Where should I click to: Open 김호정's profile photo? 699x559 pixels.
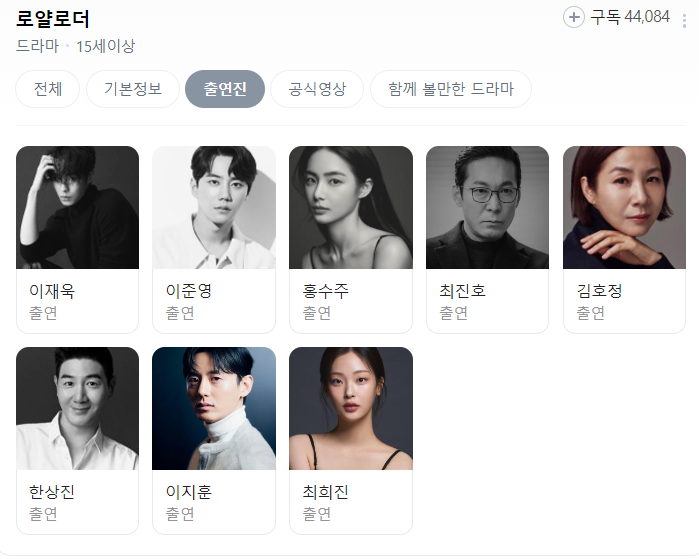[x=624, y=207]
